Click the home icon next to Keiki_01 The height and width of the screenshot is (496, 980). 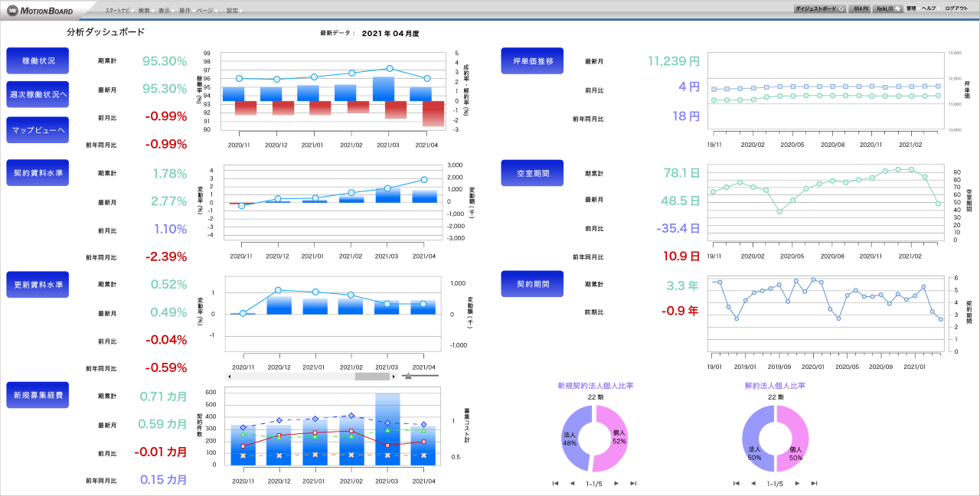click(x=897, y=8)
